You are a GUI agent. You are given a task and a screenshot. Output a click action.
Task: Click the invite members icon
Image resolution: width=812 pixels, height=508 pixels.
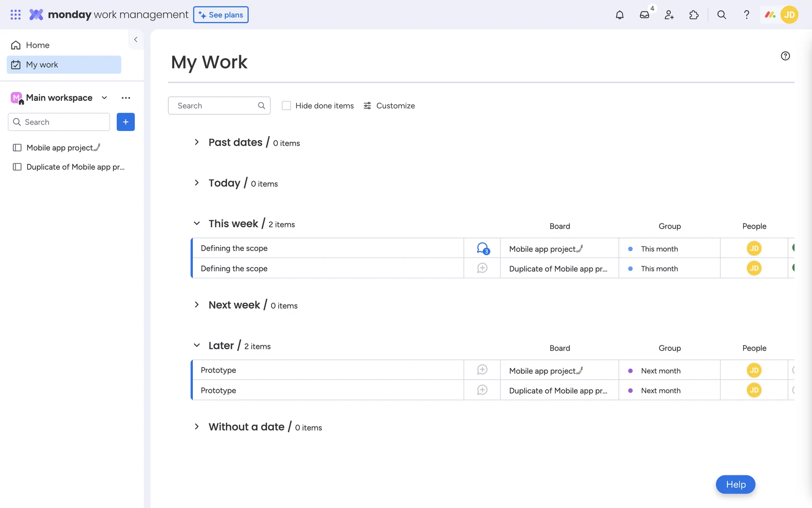(x=669, y=15)
